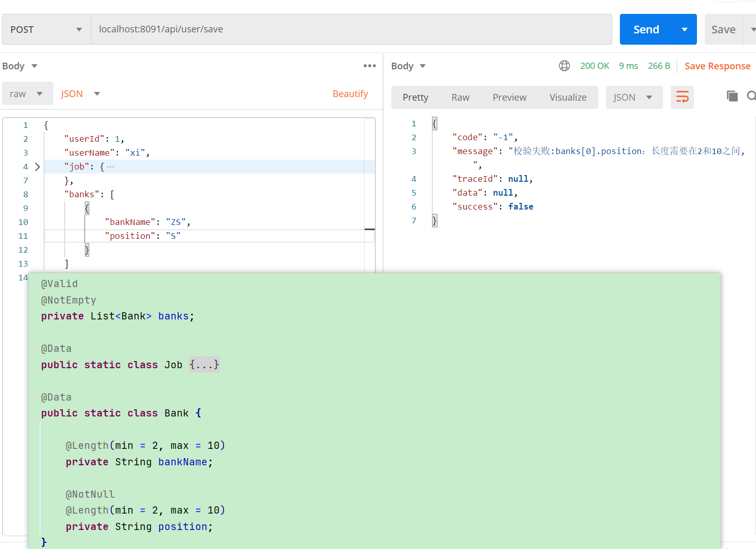Send the request
This screenshot has width=756, height=549.
[646, 29]
